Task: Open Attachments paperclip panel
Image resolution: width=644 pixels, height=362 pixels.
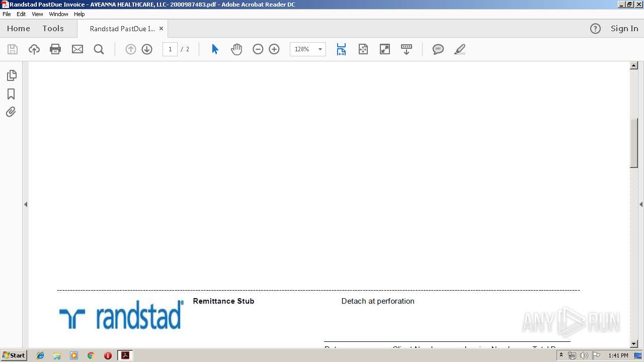Action: coord(11,112)
